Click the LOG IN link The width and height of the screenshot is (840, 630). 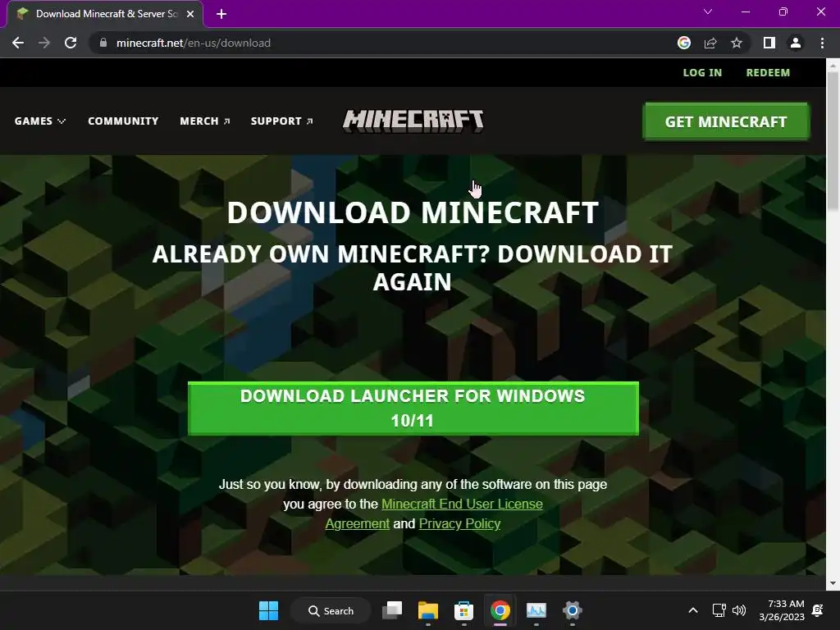[x=702, y=72]
